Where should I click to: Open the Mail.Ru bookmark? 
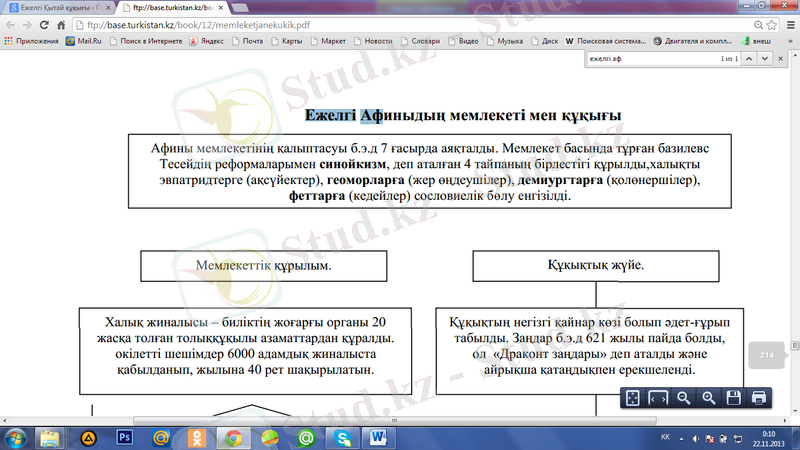tap(84, 41)
